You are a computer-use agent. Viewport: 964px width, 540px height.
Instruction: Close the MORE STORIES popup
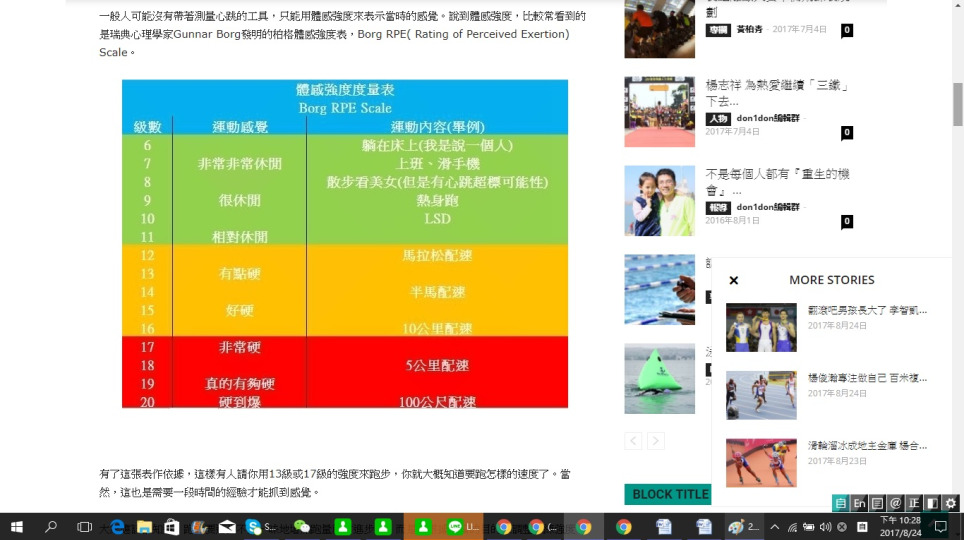coord(734,281)
